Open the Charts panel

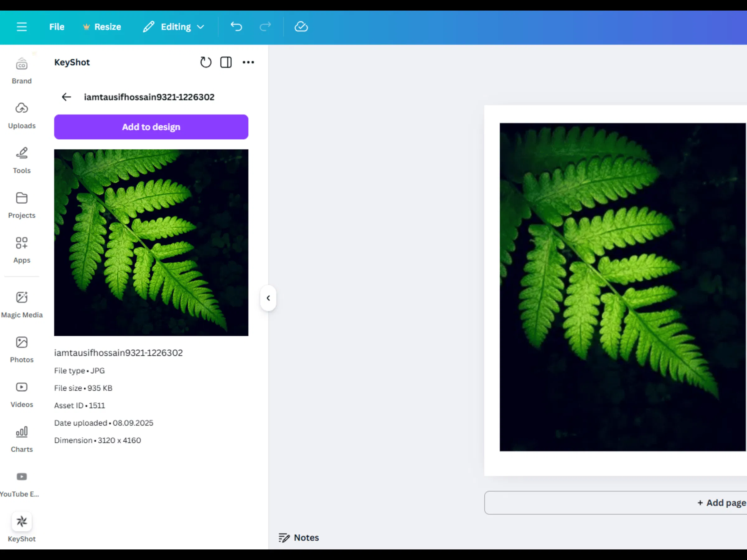tap(21, 440)
